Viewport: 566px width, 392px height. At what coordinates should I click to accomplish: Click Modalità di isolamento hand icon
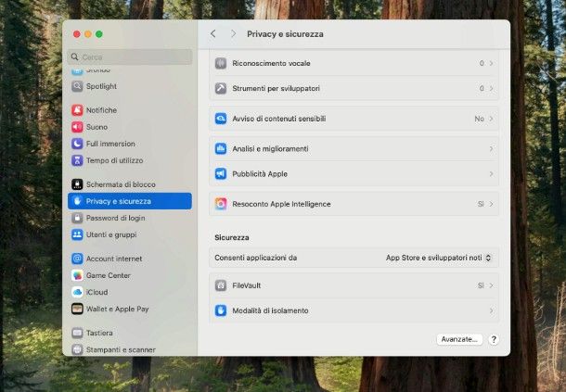(x=221, y=310)
